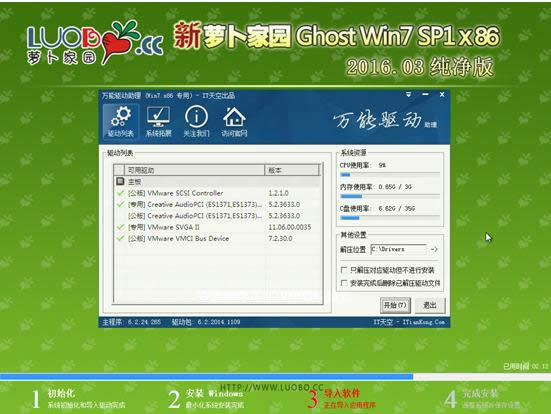Toggle checkmark for VMware VMCI Bus Device
The width and height of the screenshot is (551, 414).
tap(120, 238)
